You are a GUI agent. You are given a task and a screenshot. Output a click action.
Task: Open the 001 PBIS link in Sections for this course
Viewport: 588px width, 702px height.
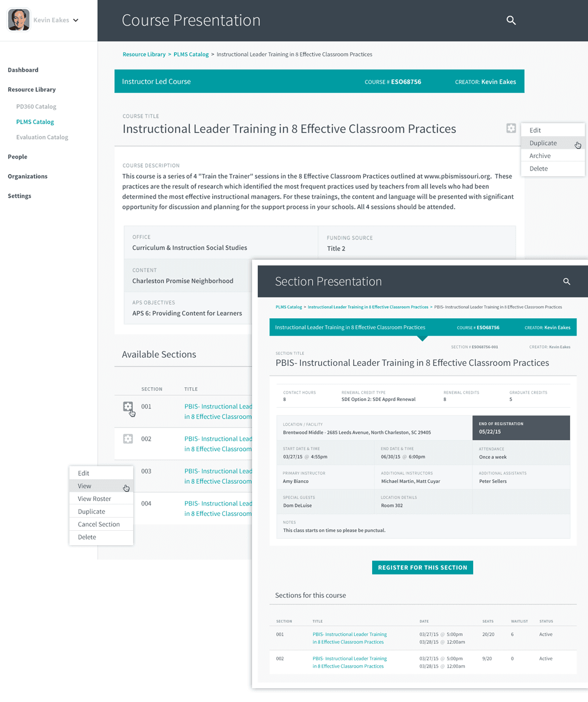click(350, 638)
